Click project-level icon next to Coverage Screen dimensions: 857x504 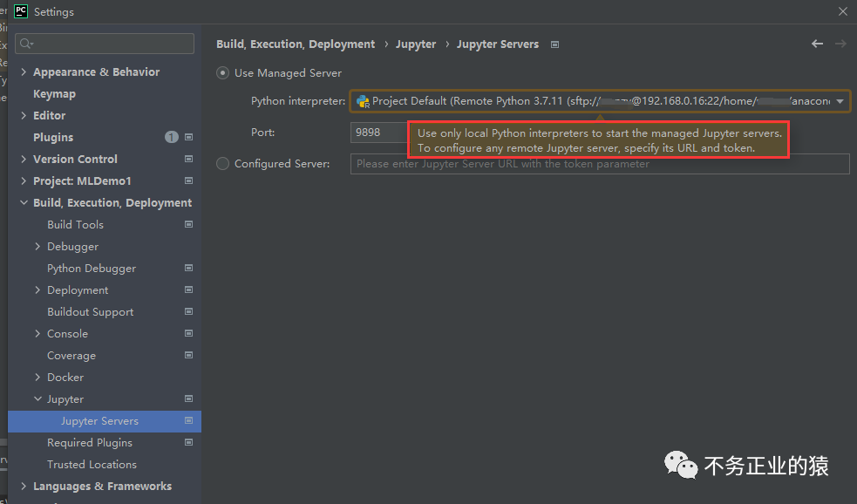(x=188, y=355)
